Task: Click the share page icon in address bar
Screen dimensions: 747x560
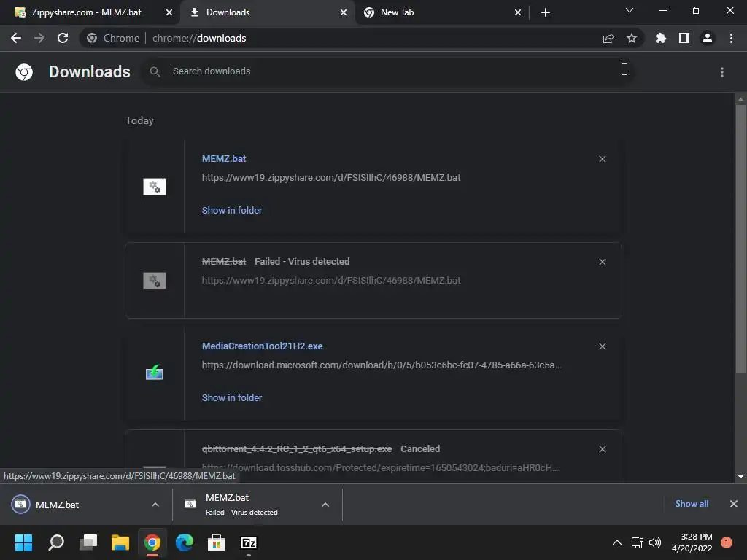Action: 608,39
